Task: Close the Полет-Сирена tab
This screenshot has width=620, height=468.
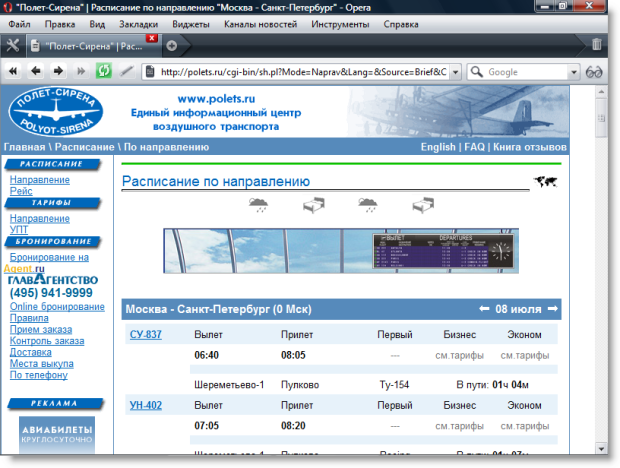Action: (x=152, y=38)
